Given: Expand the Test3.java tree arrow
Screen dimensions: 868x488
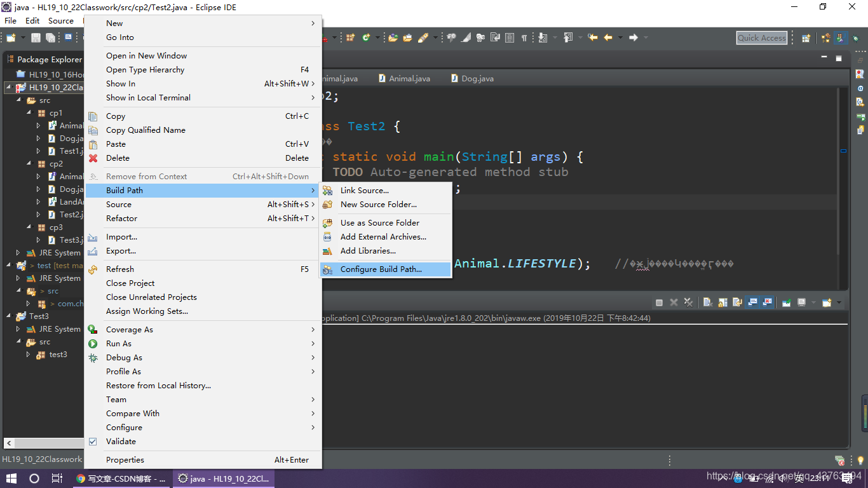Looking at the screenshot, I should [x=39, y=240].
